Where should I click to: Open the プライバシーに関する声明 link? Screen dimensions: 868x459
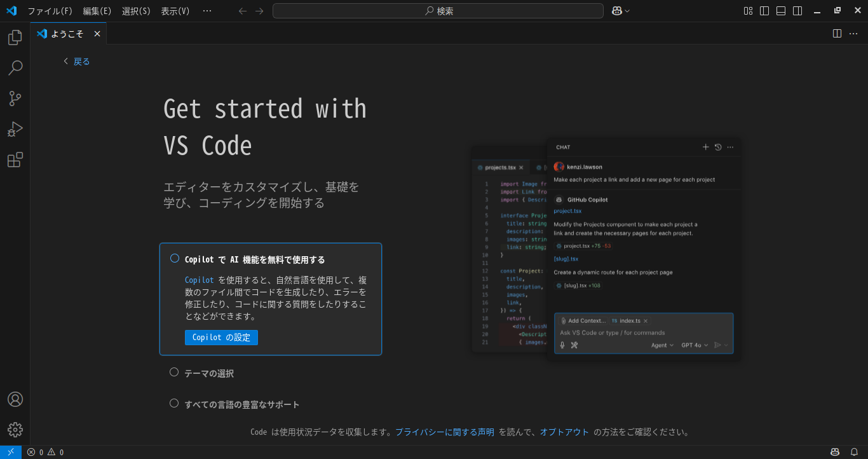pos(444,432)
